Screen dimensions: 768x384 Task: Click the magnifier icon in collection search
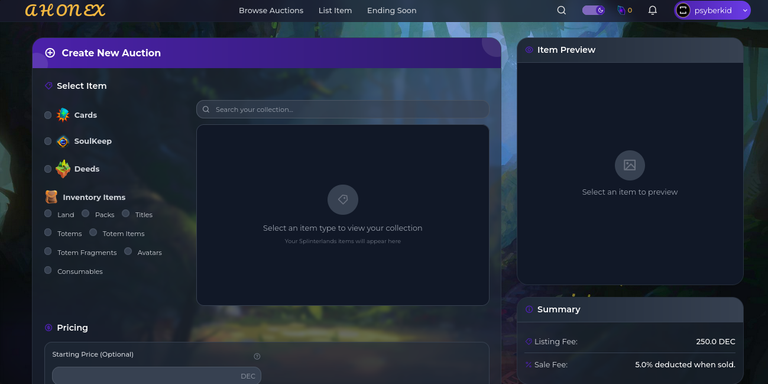[206, 109]
